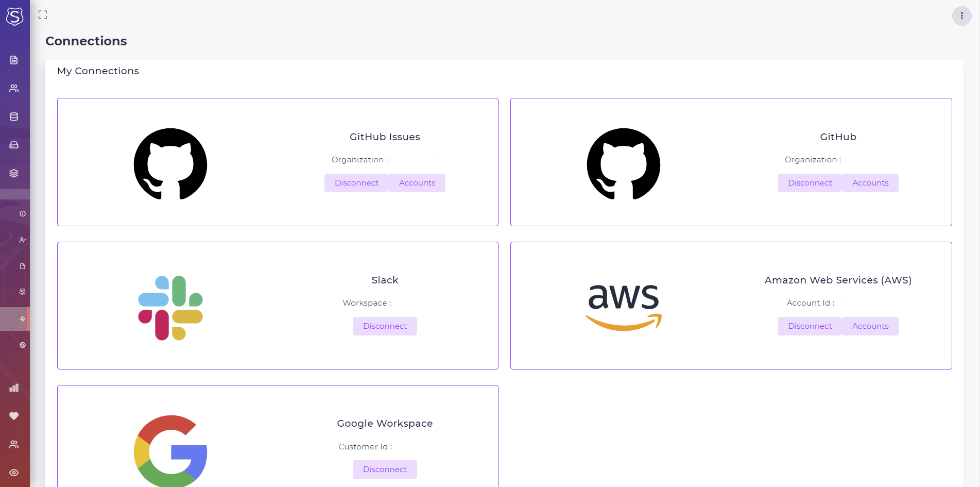The height and width of the screenshot is (487, 980).
Task: Disconnect the Google Workspace connection
Action: point(385,469)
